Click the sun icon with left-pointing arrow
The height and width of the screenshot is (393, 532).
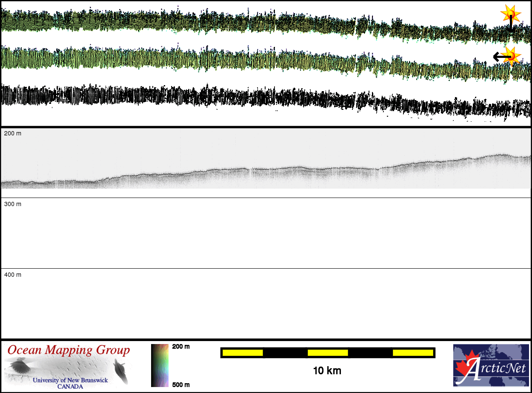click(511, 56)
